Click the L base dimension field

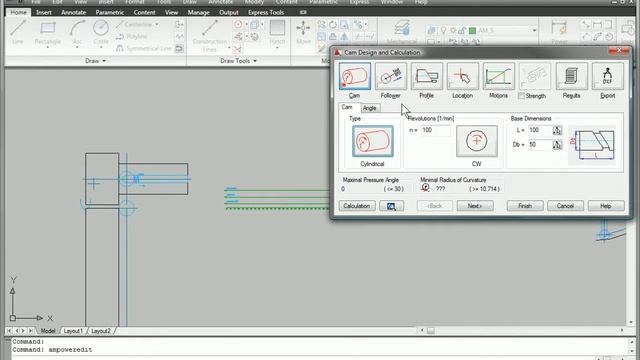(x=540, y=130)
